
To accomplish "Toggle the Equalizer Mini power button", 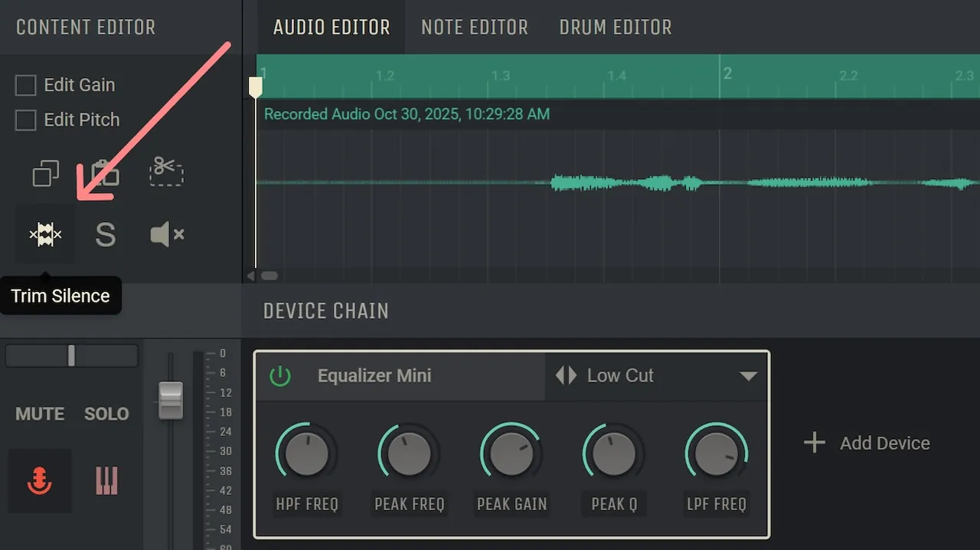I will coord(280,376).
